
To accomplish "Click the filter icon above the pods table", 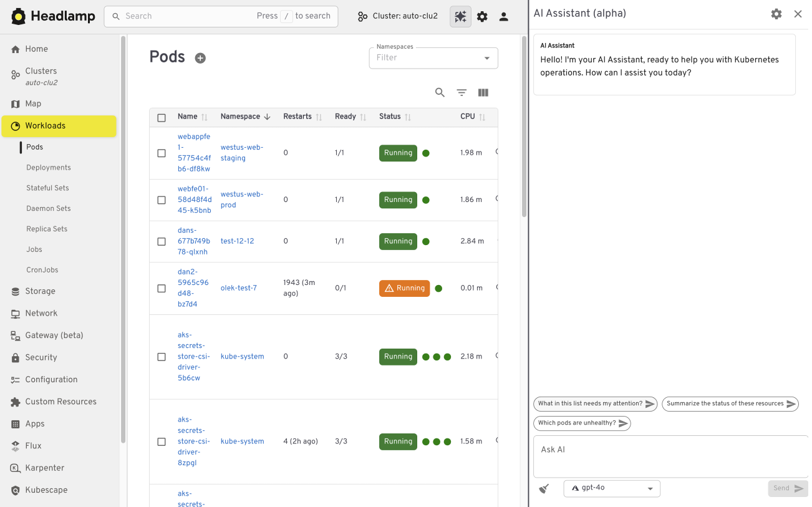I will (x=462, y=92).
